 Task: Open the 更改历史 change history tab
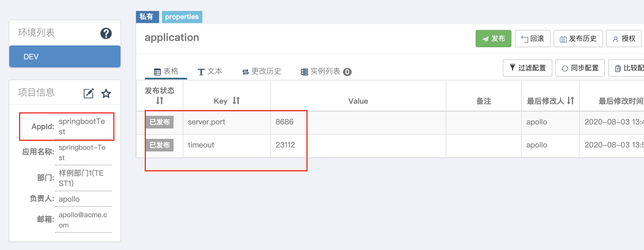point(262,71)
